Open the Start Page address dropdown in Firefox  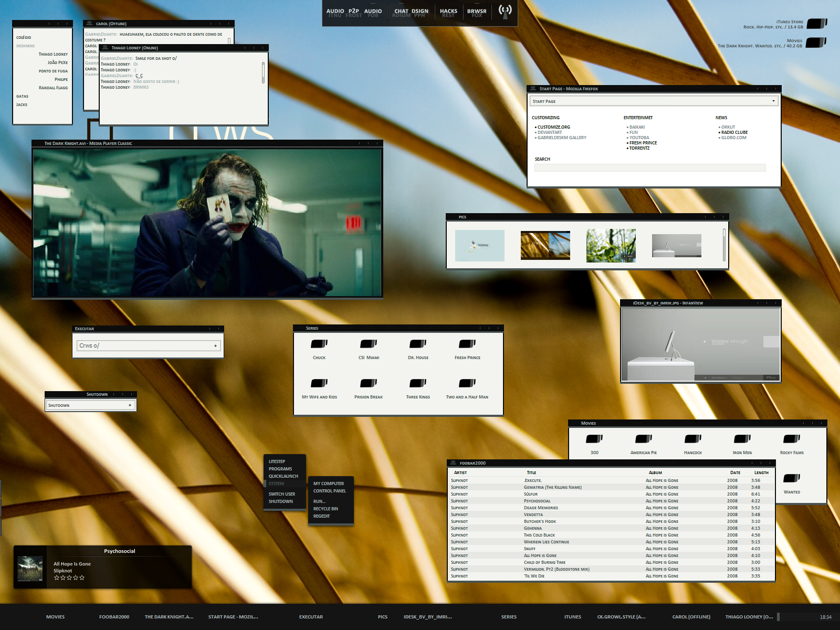773,101
